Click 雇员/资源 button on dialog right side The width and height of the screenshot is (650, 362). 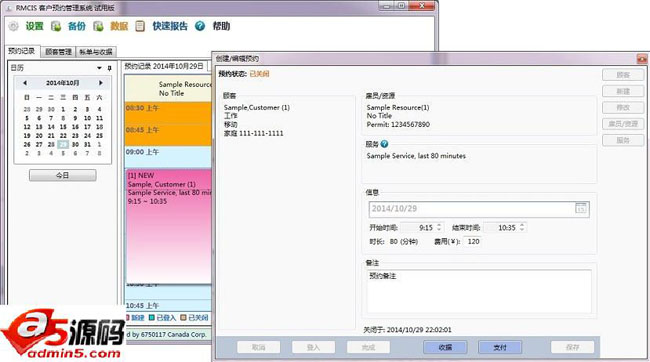coord(623,124)
